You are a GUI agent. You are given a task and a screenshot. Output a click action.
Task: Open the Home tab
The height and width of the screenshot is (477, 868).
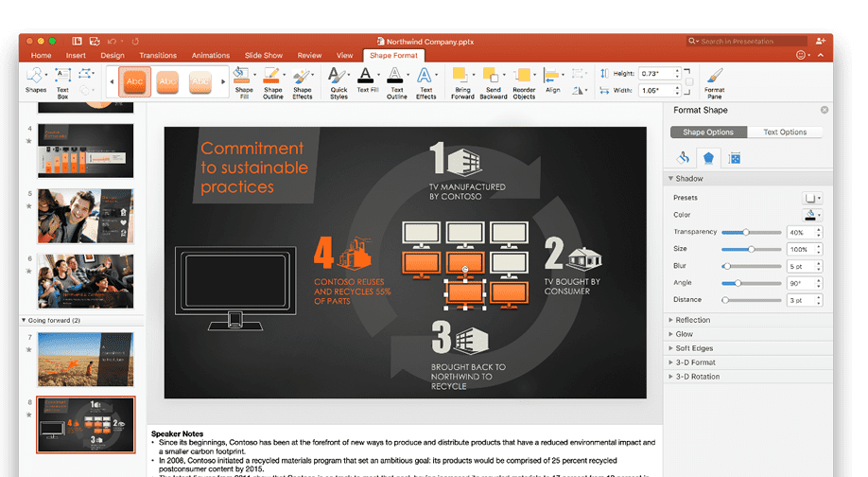point(41,56)
